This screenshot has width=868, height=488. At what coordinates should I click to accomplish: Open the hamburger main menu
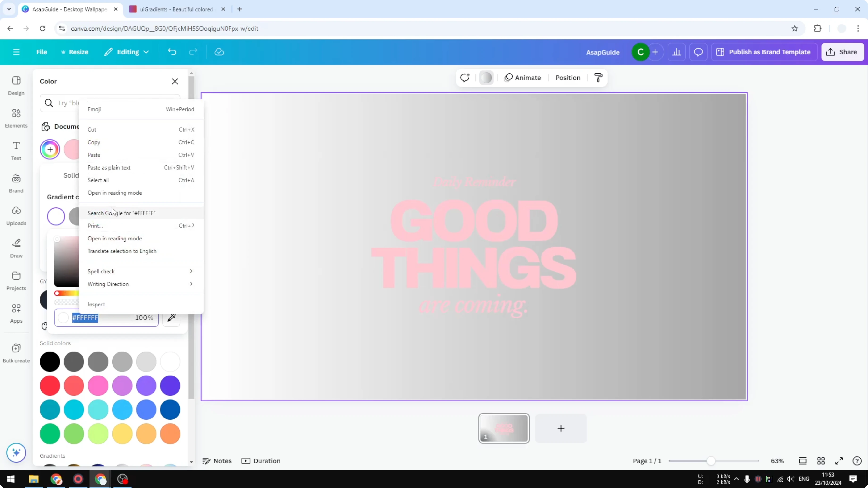16,52
